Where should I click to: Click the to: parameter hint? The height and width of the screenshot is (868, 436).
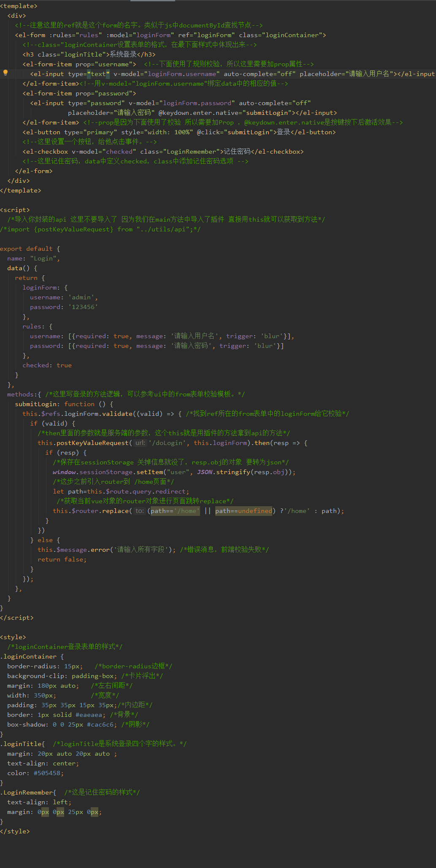point(139,511)
